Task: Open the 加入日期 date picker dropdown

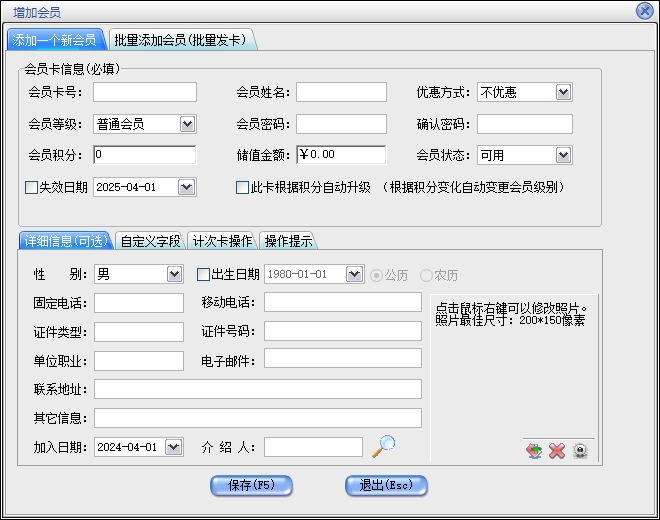Action: (x=174, y=447)
